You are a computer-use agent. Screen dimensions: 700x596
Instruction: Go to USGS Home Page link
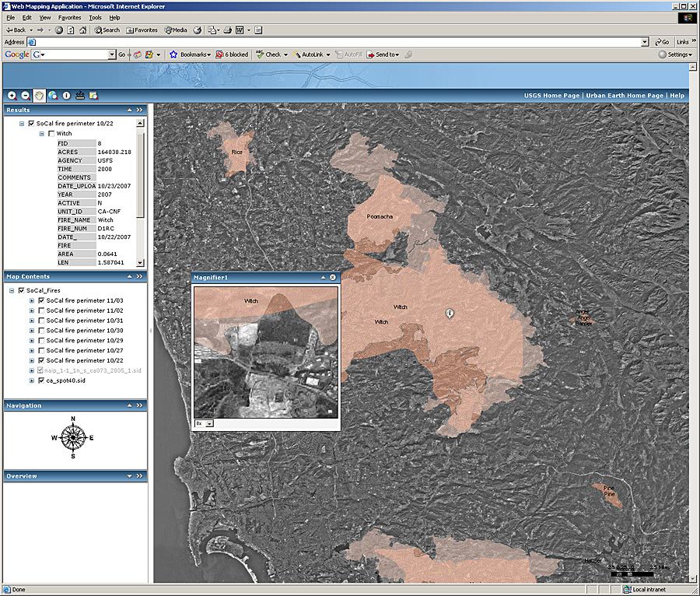tap(551, 96)
